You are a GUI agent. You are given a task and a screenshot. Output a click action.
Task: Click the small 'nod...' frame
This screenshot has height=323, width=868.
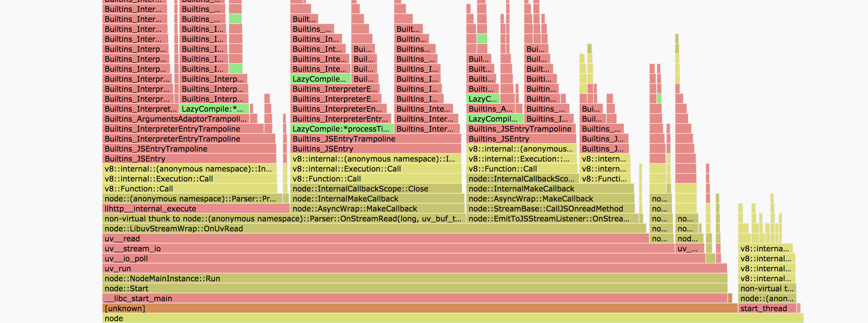689,239
